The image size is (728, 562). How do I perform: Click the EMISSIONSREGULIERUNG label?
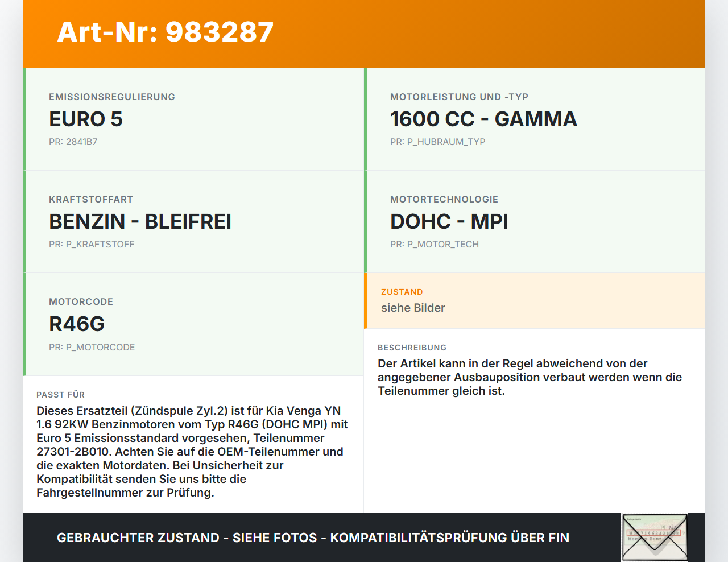pyautogui.click(x=112, y=97)
